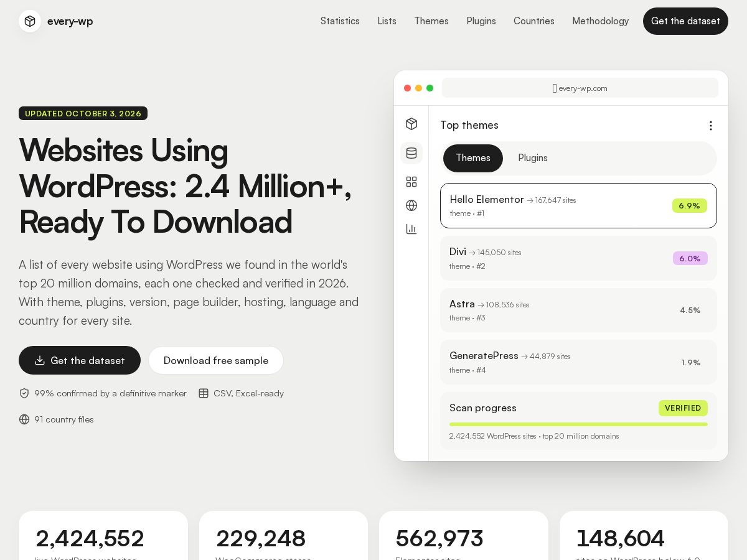
Task: Click the hero Get the dataset button
Action: tap(80, 360)
